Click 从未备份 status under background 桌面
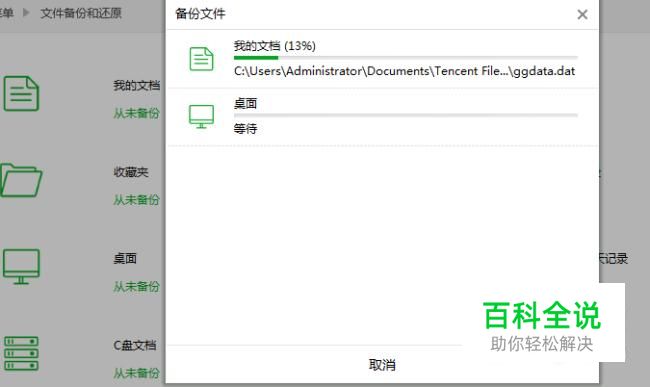The width and height of the screenshot is (650, 387). (136, 286)
